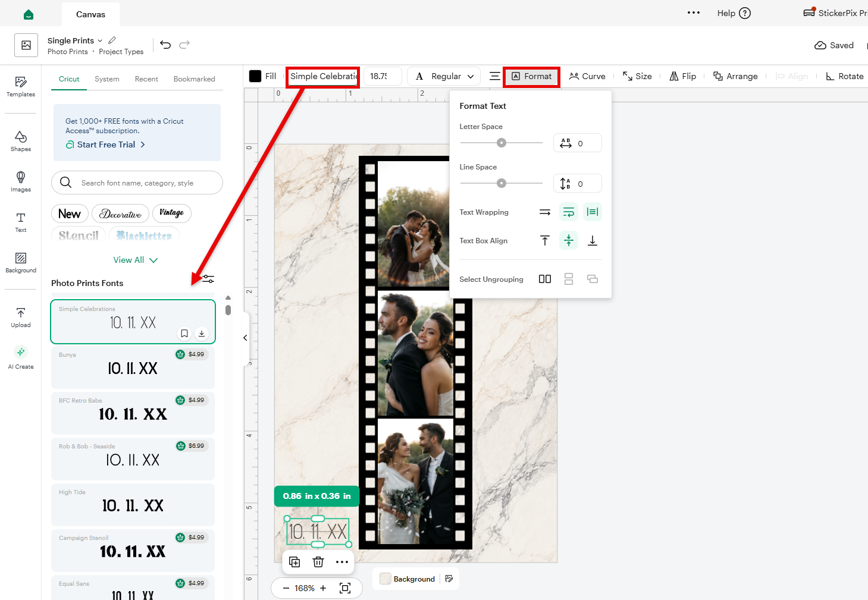This screenshot has width=868, height=600.
Task: Switch to the Recent fonts tab
Action: 146,79
